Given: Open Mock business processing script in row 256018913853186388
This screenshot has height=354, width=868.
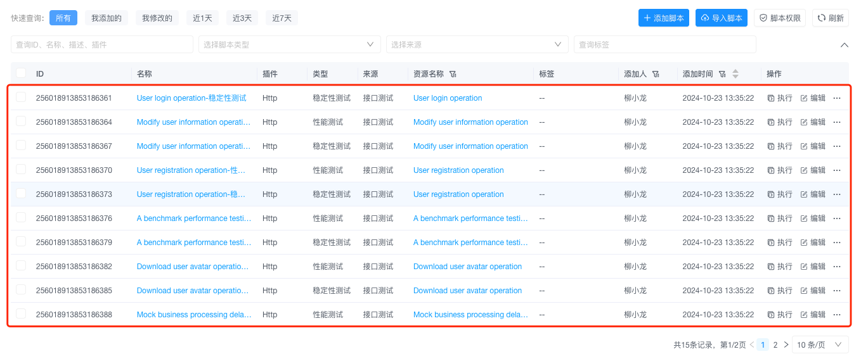Looking at the screenshot, I should [x=194, y=315].
